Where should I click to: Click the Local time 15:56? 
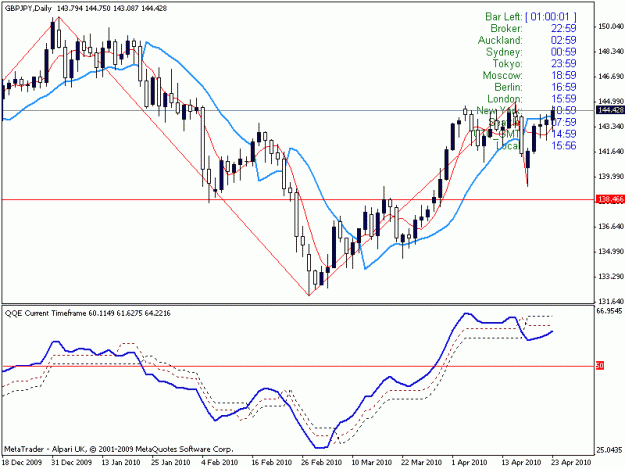564,145
